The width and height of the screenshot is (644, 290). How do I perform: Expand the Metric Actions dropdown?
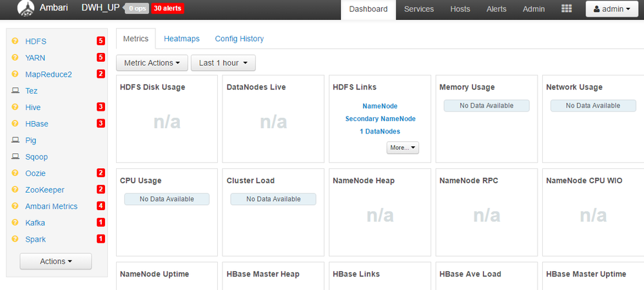pos(152,63)
